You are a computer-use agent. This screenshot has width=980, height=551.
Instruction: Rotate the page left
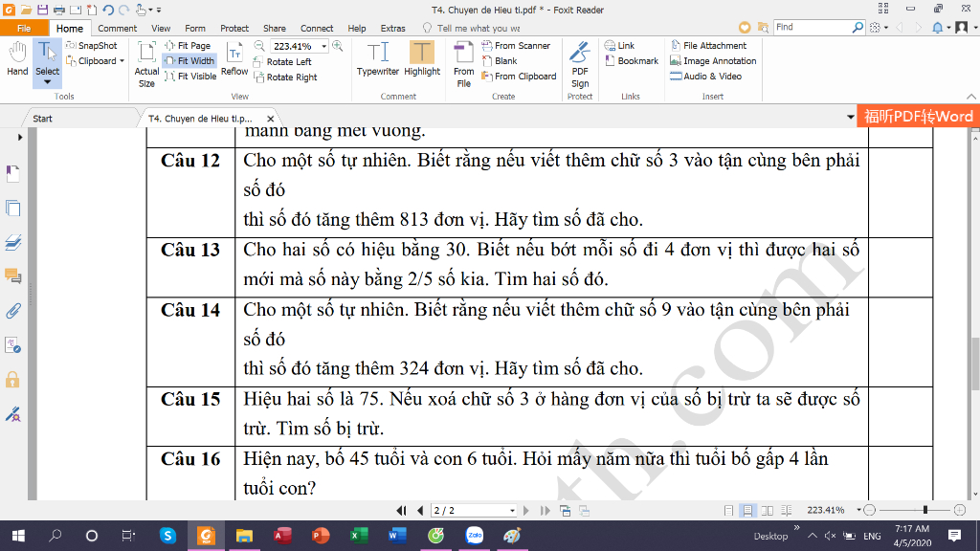[x=282, y=62]
